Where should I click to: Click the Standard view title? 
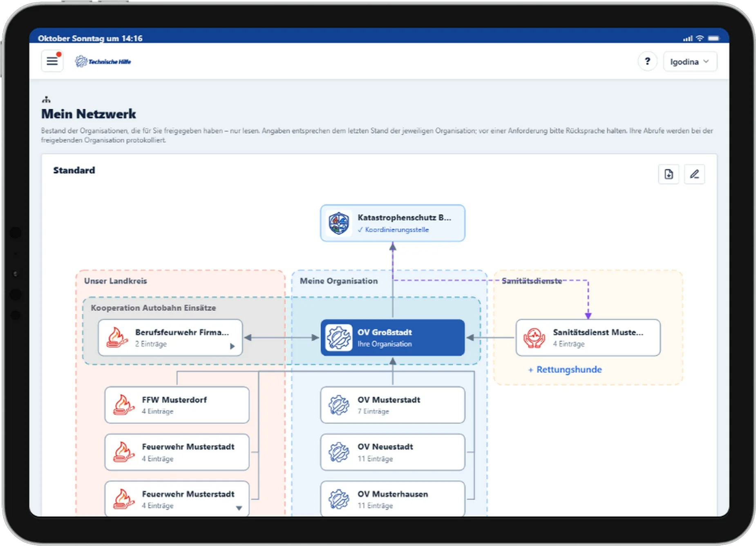click(74, 170)
